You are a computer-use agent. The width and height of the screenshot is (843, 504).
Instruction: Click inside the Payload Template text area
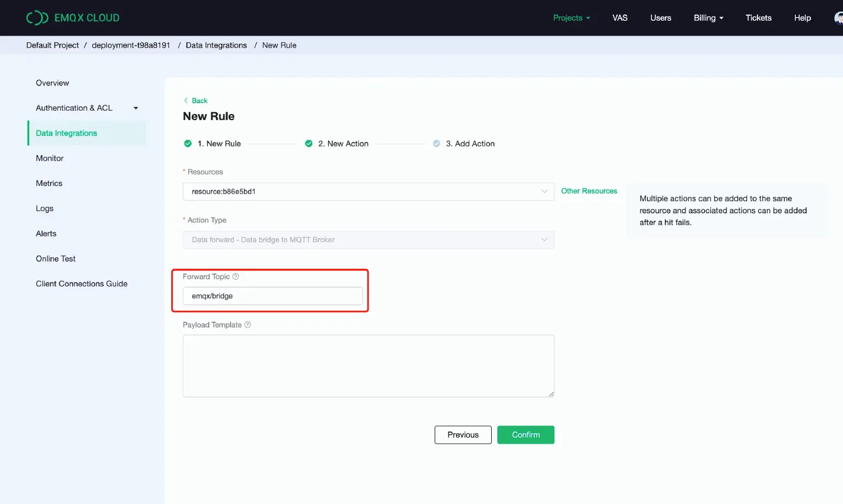point(368,365)
